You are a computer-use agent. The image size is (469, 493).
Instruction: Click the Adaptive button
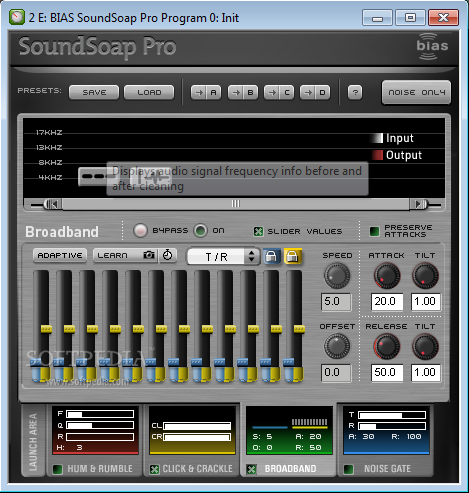60,255
